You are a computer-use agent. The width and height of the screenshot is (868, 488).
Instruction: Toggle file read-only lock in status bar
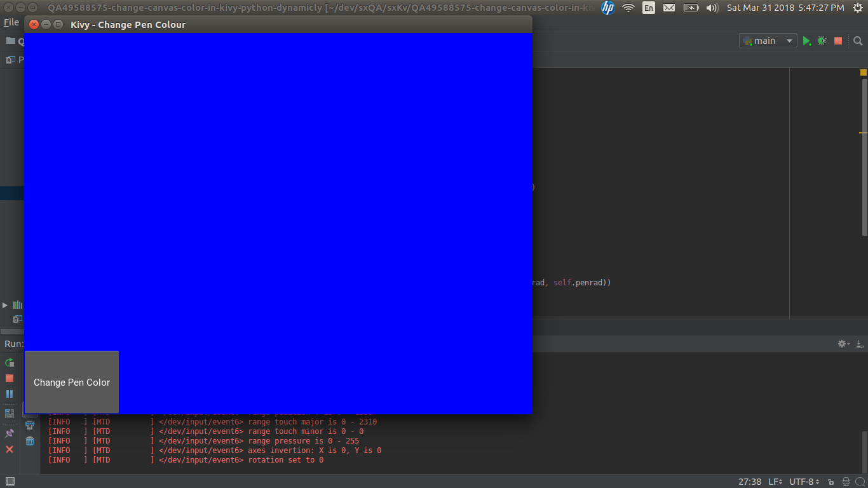(x=830, y=482)
